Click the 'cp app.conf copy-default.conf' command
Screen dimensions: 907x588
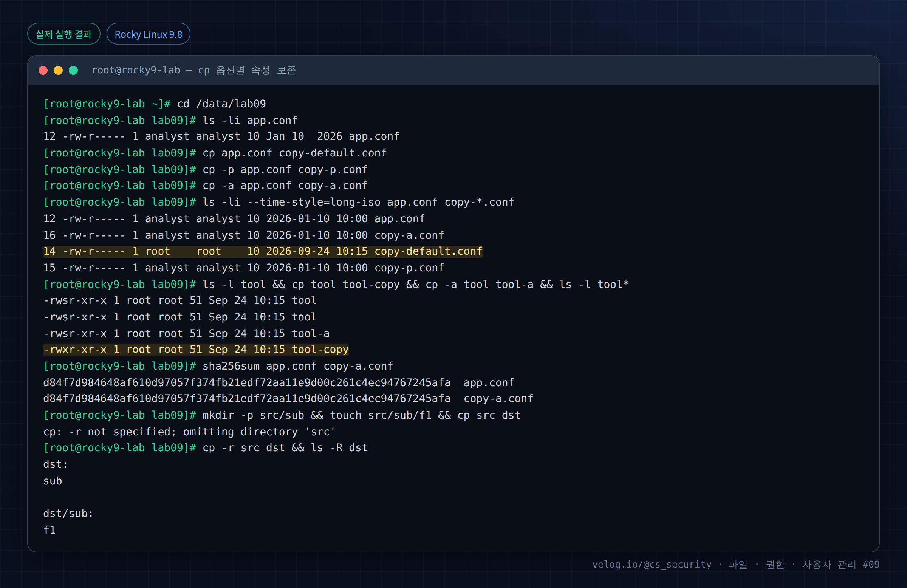[x=215, y=153]
